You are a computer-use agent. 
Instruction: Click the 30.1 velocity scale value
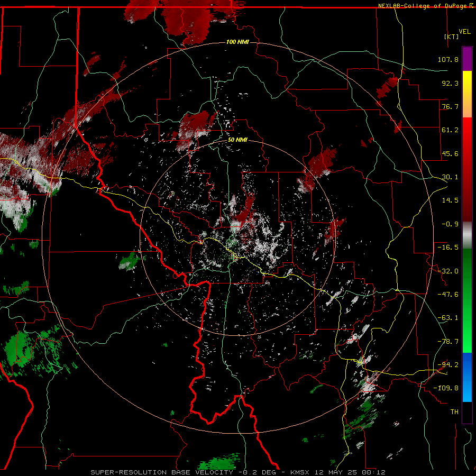tap(450, 177)
